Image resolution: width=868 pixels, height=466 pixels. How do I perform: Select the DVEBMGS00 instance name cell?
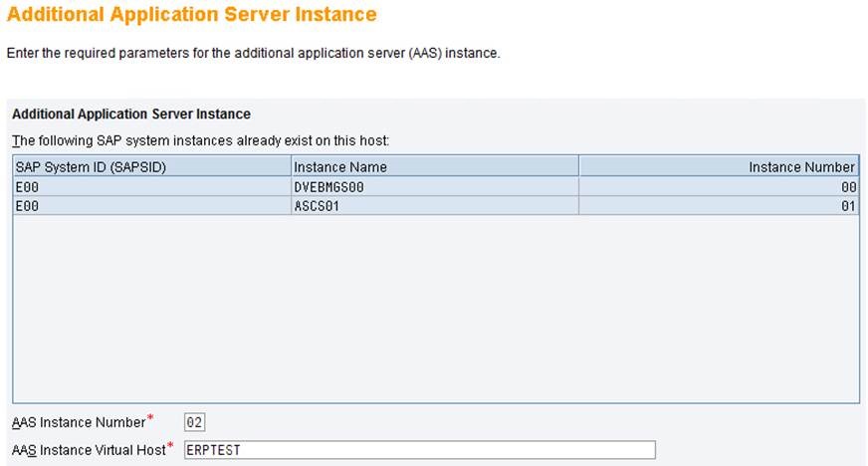(435, 187)
